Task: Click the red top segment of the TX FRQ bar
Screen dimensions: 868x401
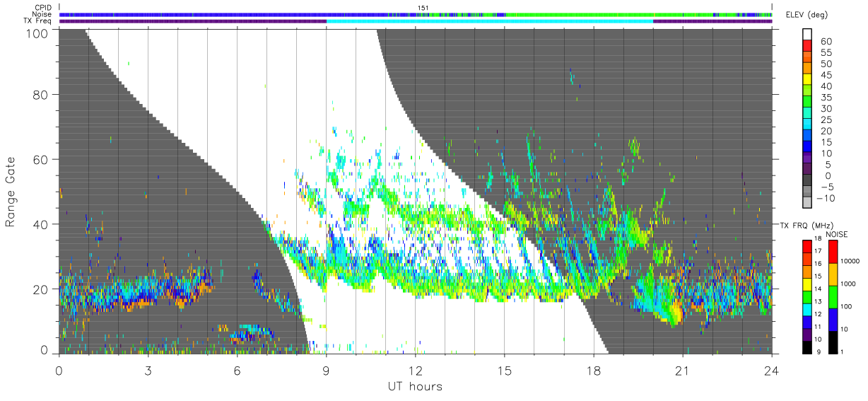Action: 808,246
